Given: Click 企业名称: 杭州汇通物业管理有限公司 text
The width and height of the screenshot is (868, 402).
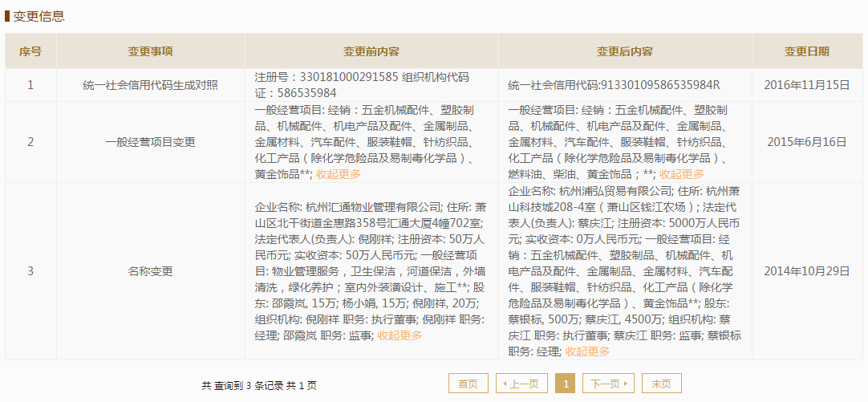Looking at the screenshot, I should 347,208.
